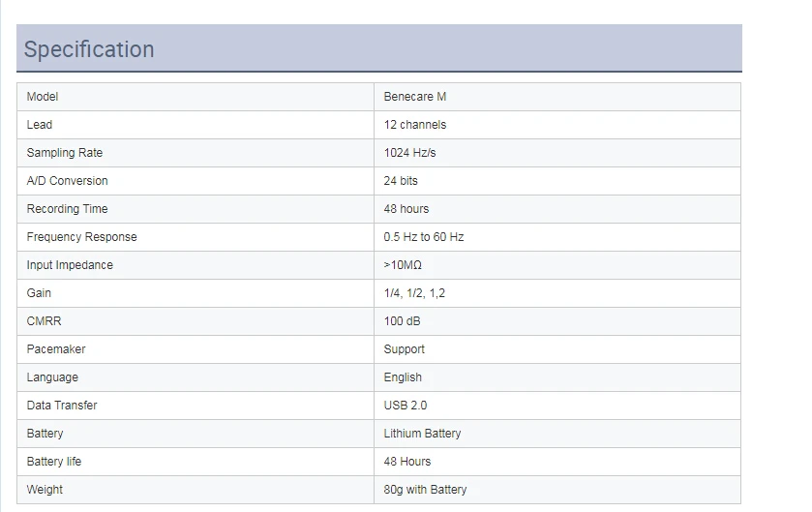
Task: Select the 80g with Battery value
Action: [425, 490]
